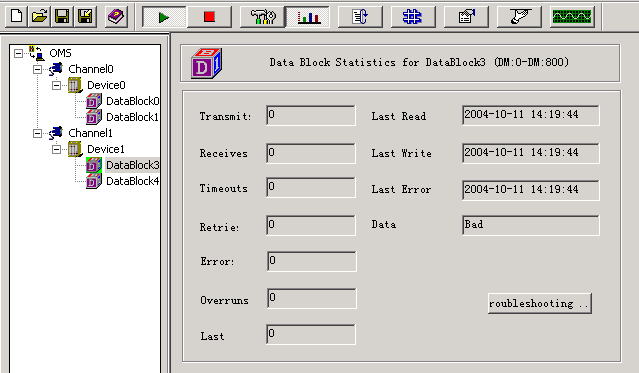
Task: Click the Transmit count field
Action: coord(311,115)
